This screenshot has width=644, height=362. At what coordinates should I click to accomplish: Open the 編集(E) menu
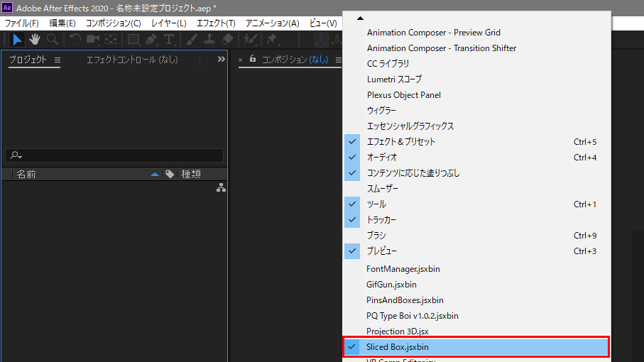click(62, 23)
